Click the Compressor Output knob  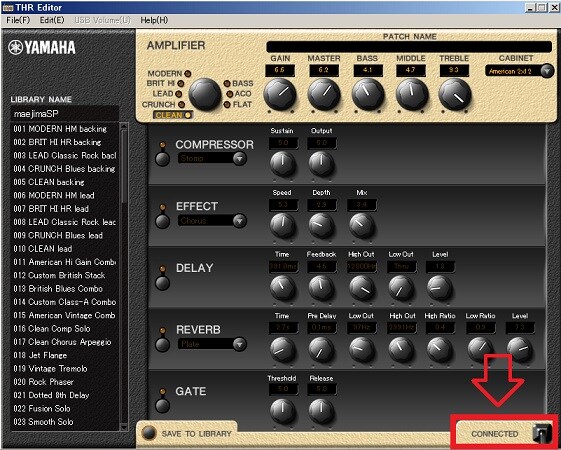click(321, 164)
